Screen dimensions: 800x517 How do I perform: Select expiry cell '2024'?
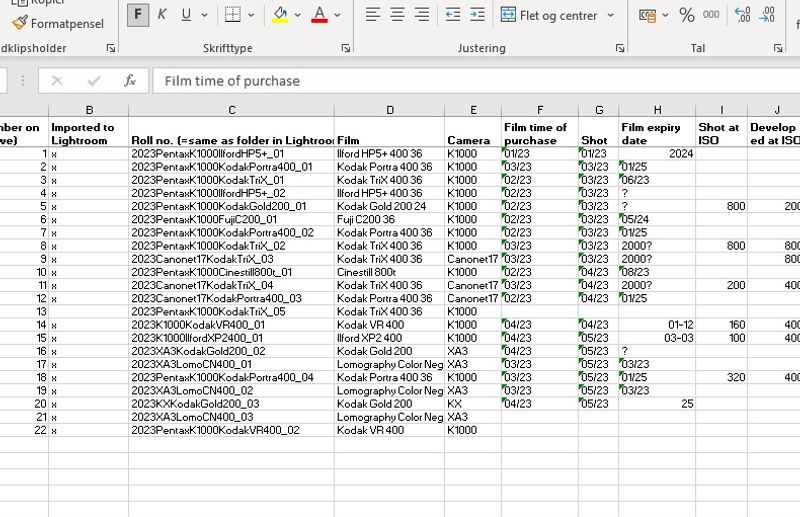tap(657, 154)
